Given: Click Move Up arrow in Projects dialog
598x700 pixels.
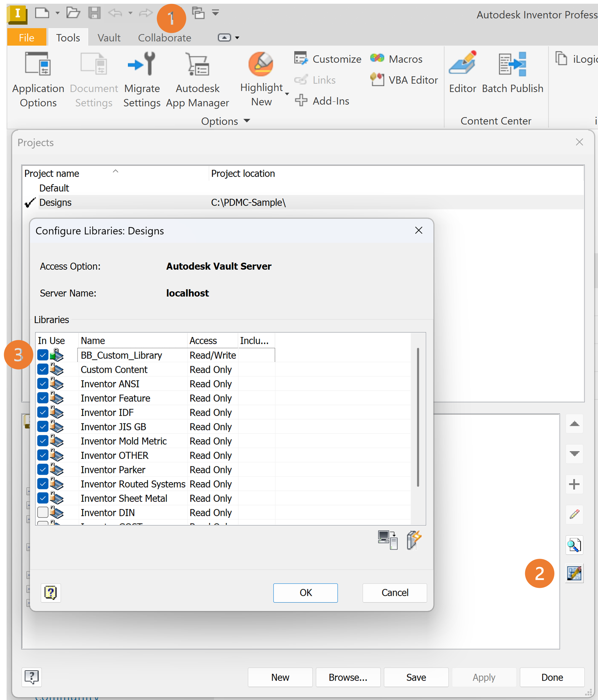Looking at the screenshot, I should tap(574, 424).
